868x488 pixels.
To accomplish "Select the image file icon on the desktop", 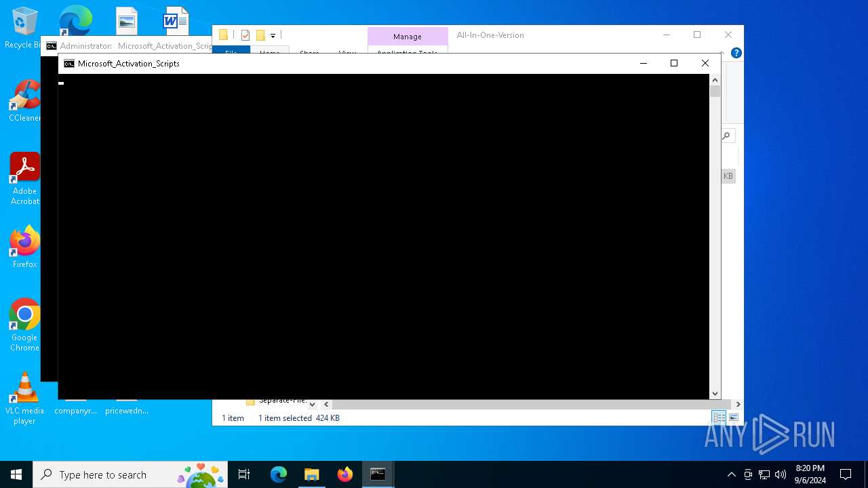I will pos(126,21).
